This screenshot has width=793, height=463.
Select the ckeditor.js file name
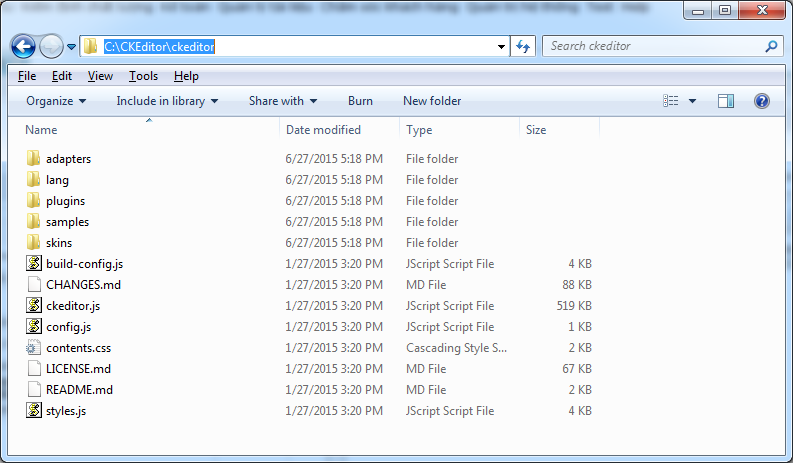coord(73,306)
